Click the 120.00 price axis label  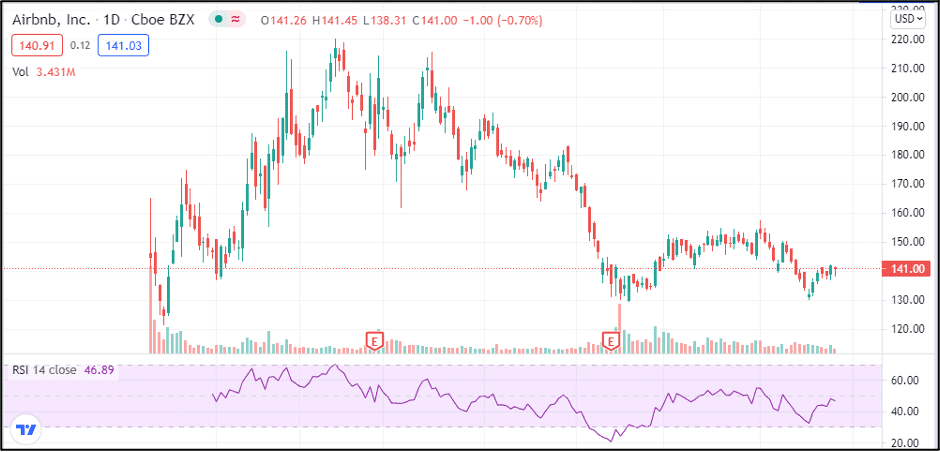click(x=908, y=329)
